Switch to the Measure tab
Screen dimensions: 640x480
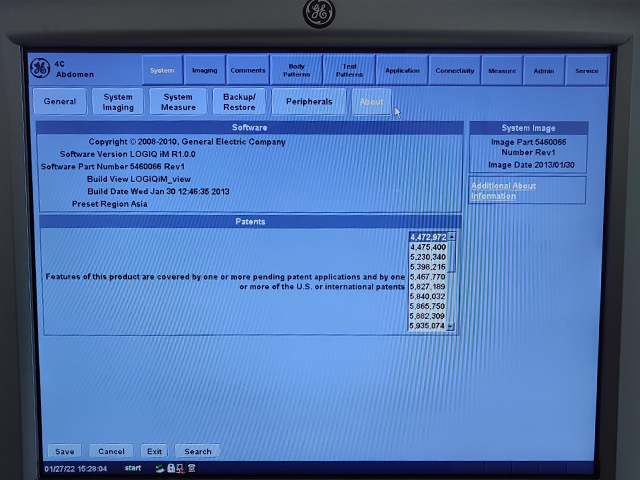[502, 70]
